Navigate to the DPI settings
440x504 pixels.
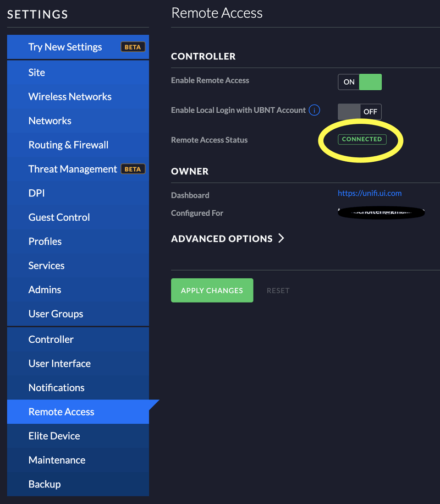(36, 193)
